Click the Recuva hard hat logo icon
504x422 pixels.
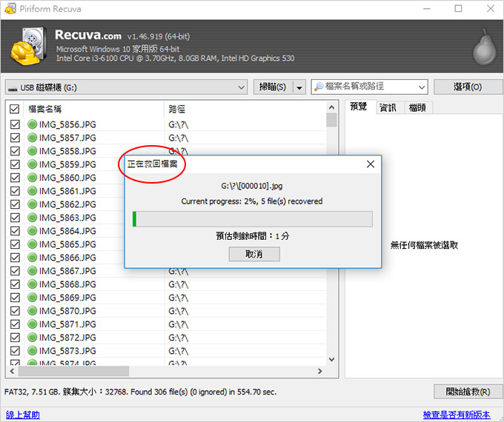point(28,46)
